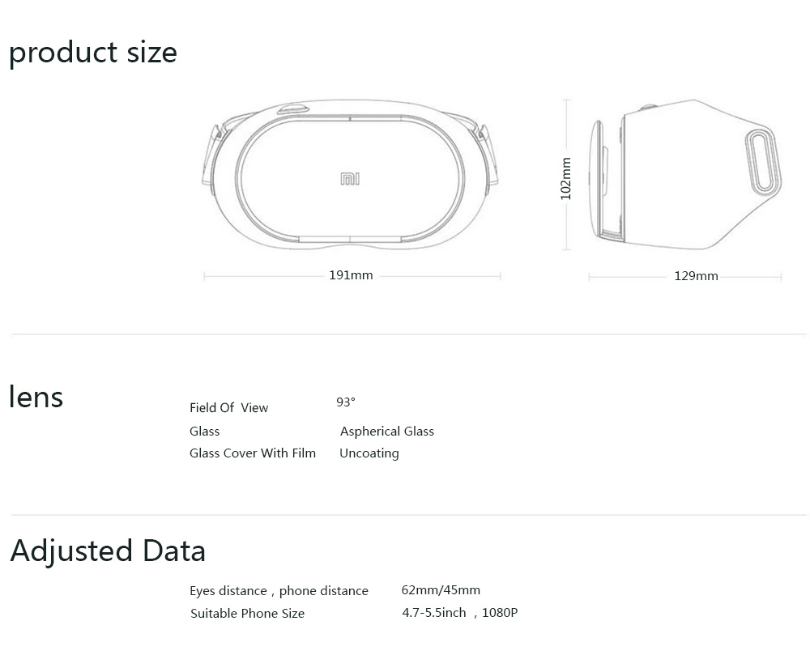This screenshot has height=672, width=810.
Task: Click the "4.7-5.5inch, 1080P" value
Action: 459,613
